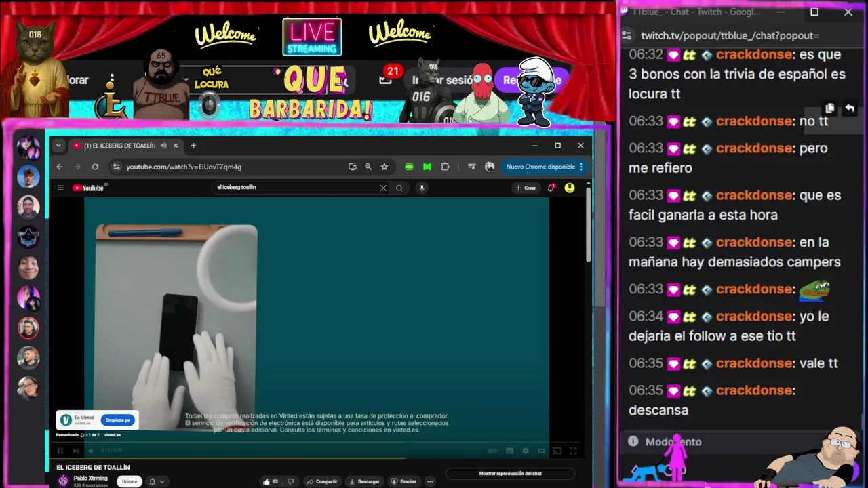This screenshot has height=488, width=868.
Task: Open the zoom magnifier in the address bar
Action: [368, 167]
